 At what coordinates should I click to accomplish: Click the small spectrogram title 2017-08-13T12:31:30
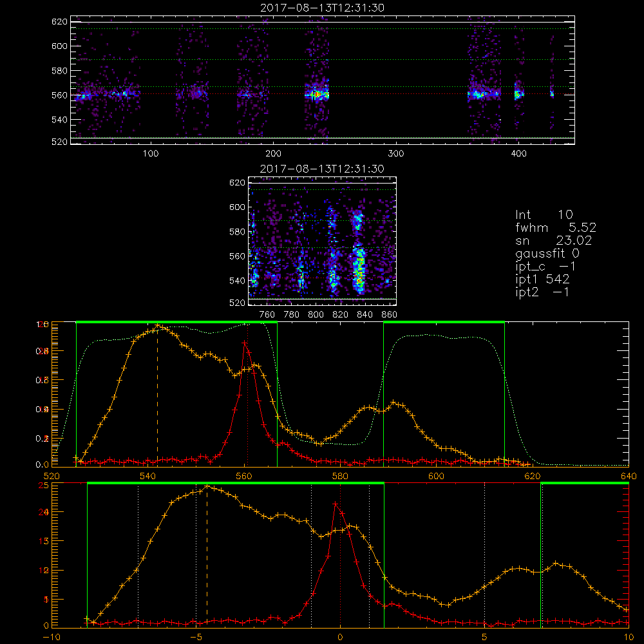tap(322, 169)
